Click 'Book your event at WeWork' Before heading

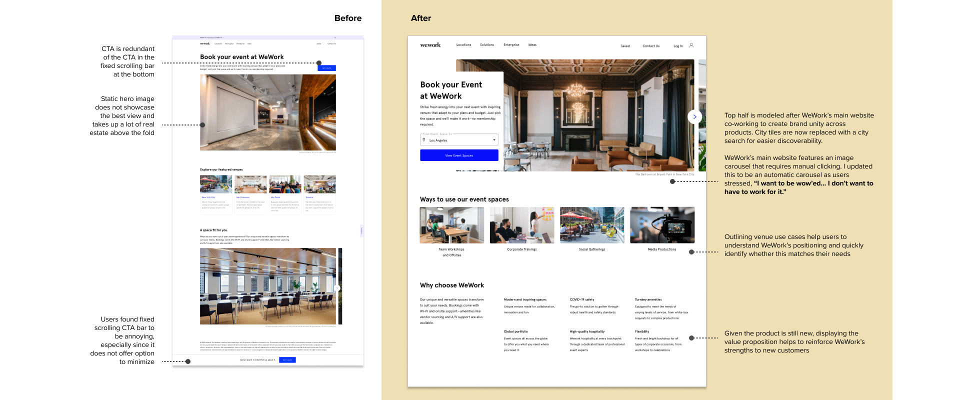click(x=242, y=57)
